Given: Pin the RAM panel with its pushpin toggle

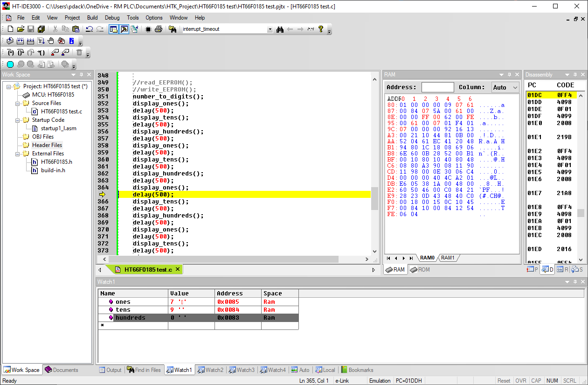Looking at the screenshot, I should tap(509, 74).
